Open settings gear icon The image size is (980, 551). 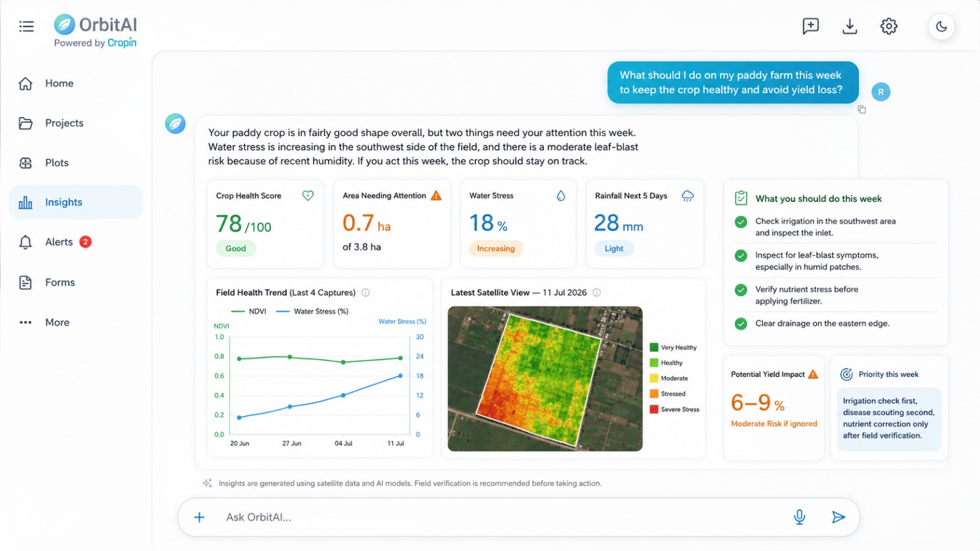[889, 26]
